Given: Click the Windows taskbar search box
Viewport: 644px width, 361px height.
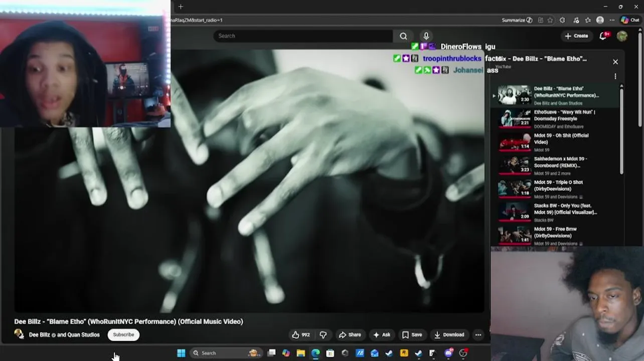Looking at the screenshot, I should (x=226, y=353).
